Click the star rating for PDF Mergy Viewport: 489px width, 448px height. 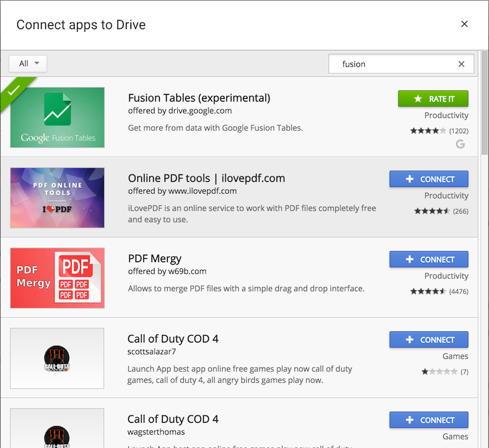[x=428, y=291]
